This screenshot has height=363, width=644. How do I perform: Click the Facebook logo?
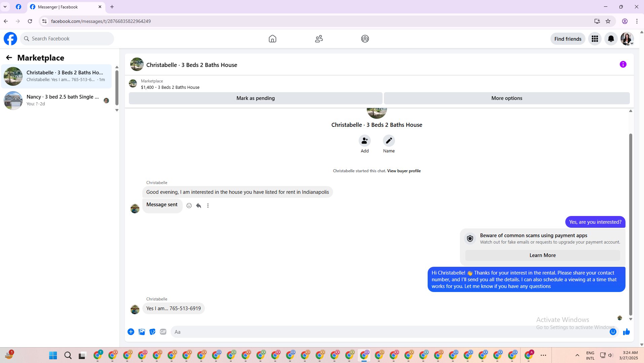click(10, 39)
